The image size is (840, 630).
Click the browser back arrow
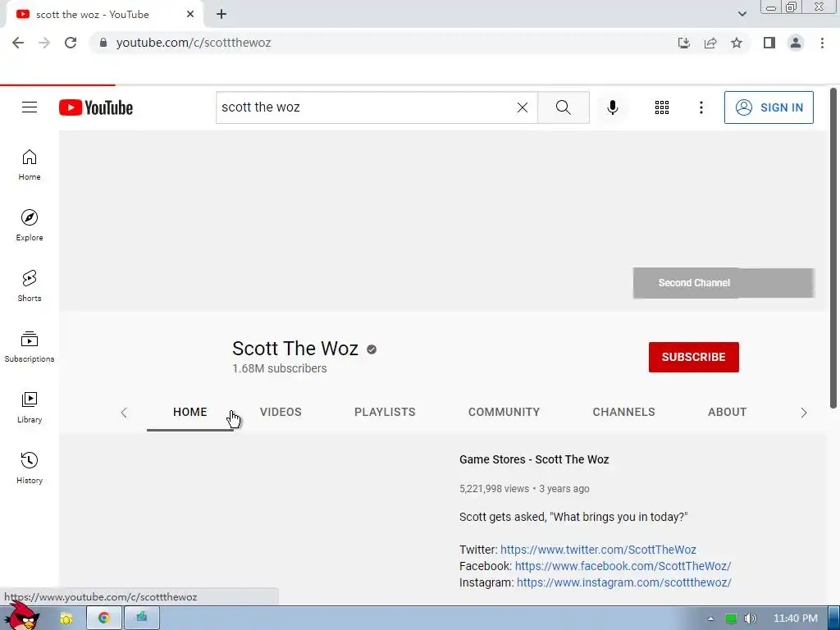[x=18, y=43]
